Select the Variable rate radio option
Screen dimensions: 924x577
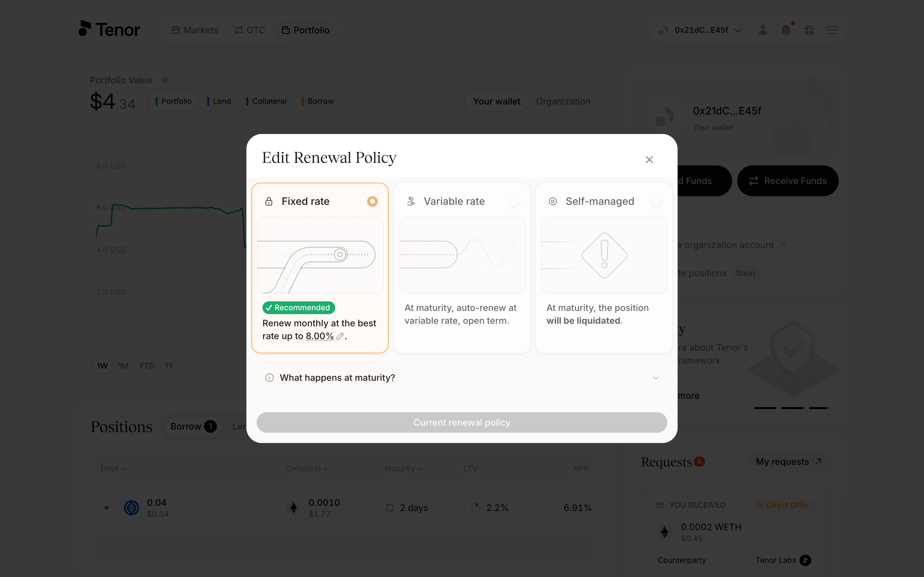click(514, 201)
